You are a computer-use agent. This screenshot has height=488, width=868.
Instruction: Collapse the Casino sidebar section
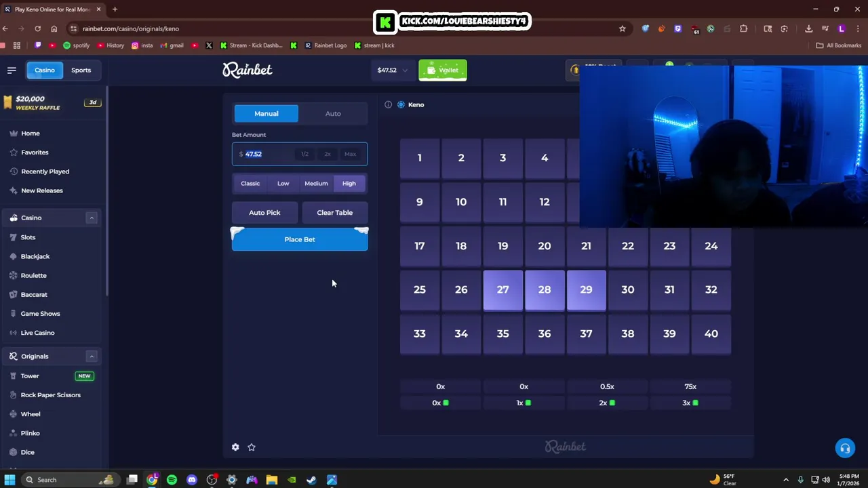coord(92,218)
